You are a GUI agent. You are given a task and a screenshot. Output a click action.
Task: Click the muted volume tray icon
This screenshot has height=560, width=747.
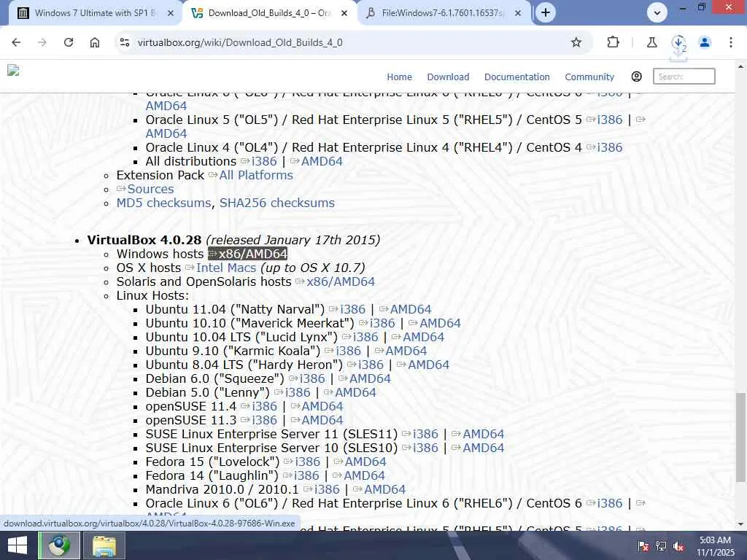coord(678,545)
